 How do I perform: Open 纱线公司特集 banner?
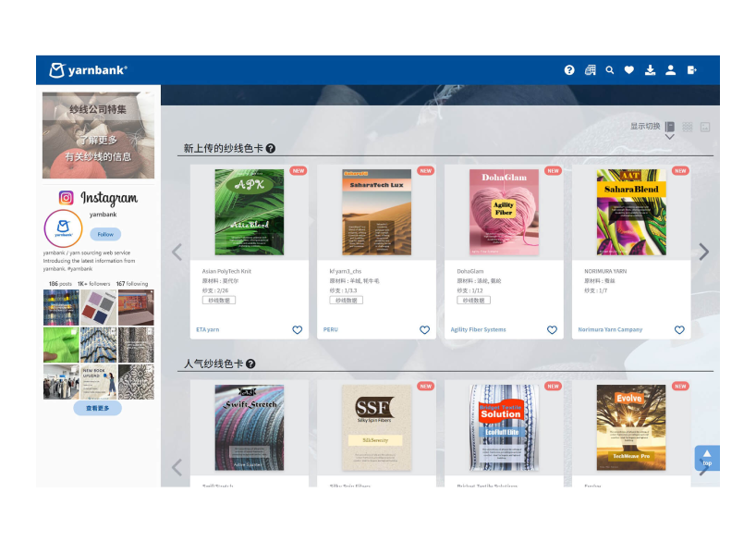click(x=98, y=136)
